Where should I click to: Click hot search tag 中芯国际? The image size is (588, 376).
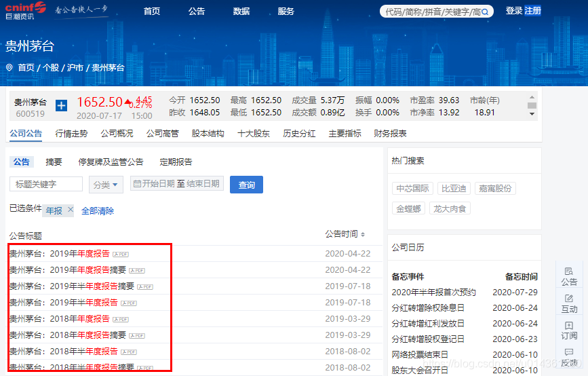[412, 189]
